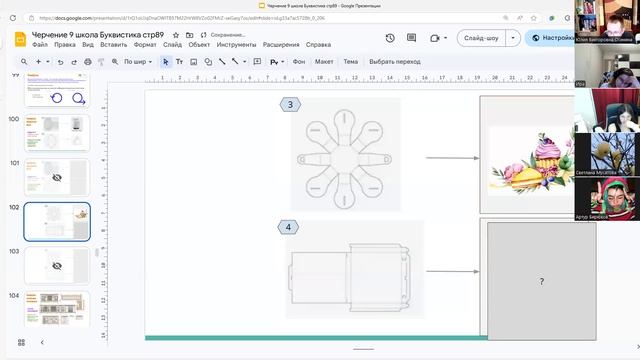Image resolution: width=640 pixels, height=360 pixels.
Task: Click the Настройки доступа button
Action: point(550,38)
